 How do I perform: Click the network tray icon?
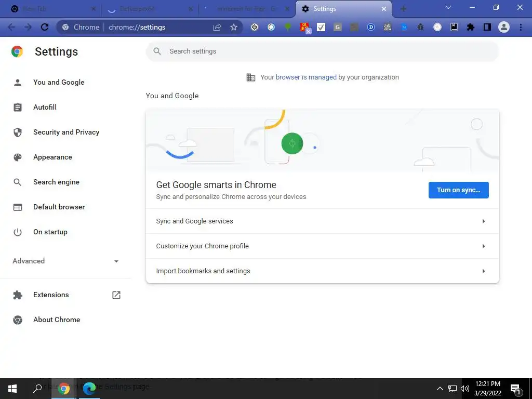tap(453, 389)
